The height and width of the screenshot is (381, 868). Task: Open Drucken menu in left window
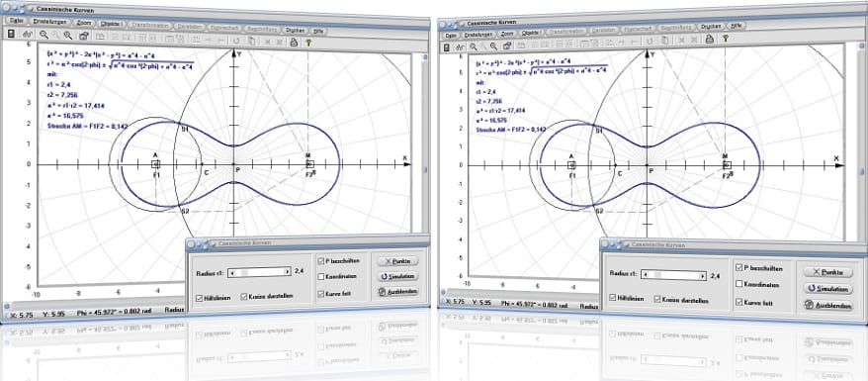[295, 30]
